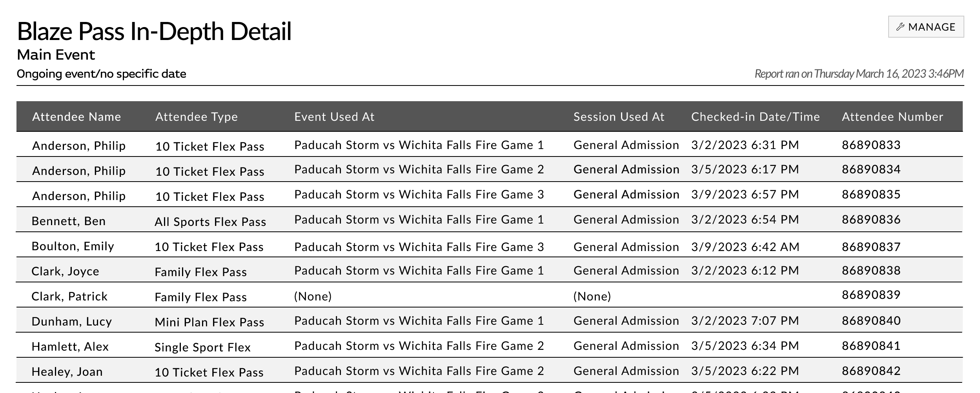Sort by the Attendee Name column header
The image size is (980, 393).
77,116
